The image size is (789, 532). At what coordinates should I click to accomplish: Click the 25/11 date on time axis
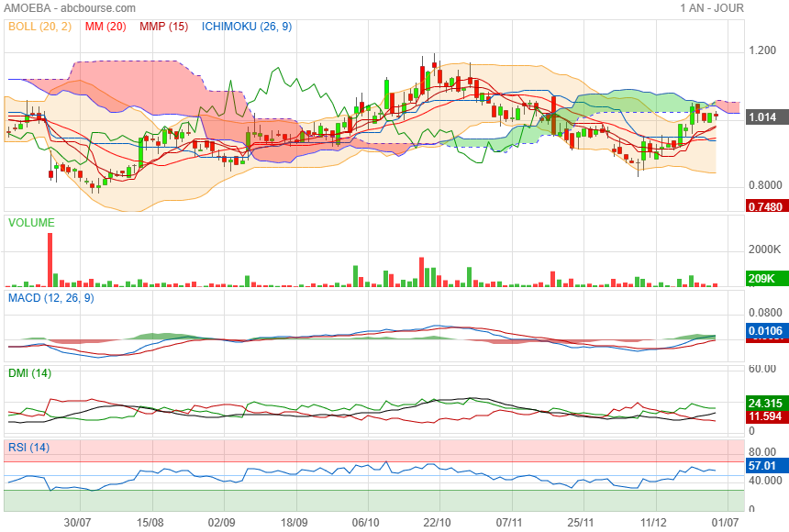(581, 522)
